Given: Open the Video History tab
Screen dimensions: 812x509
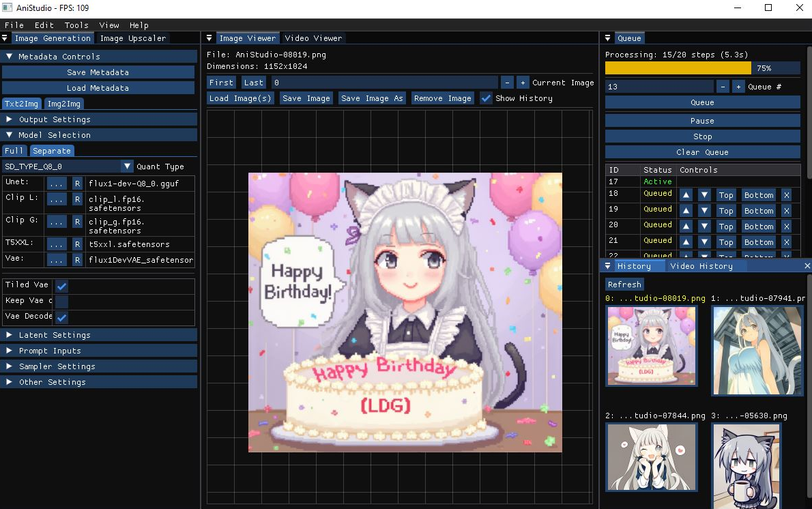Looking at the screenshot, I should pyautogui.click(x=701, y=265).
